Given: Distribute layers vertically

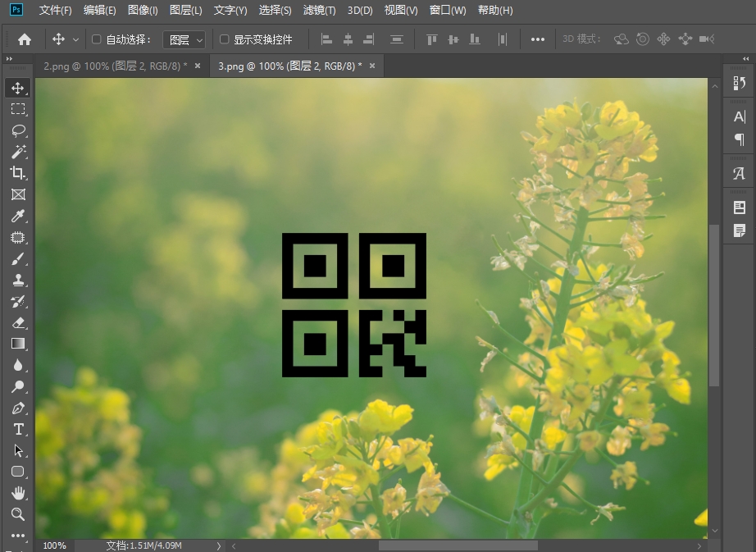Looking at the screenshot, I should [x=396, y=39].
